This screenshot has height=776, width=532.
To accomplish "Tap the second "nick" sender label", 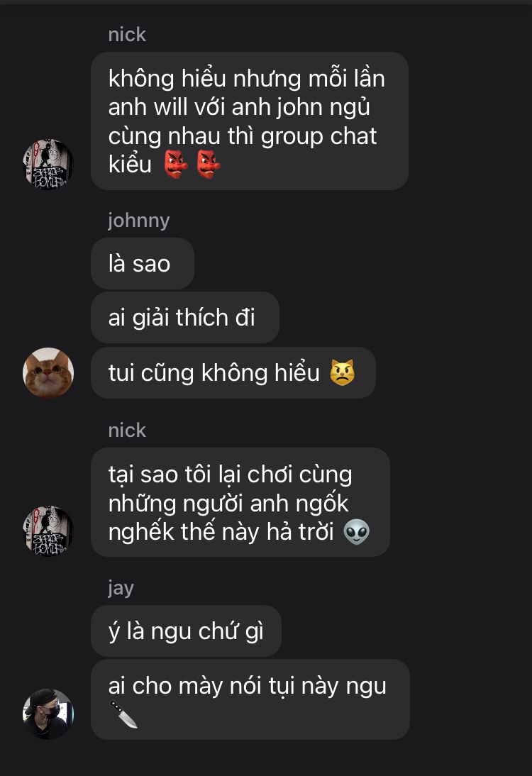I will click(127, 431).
